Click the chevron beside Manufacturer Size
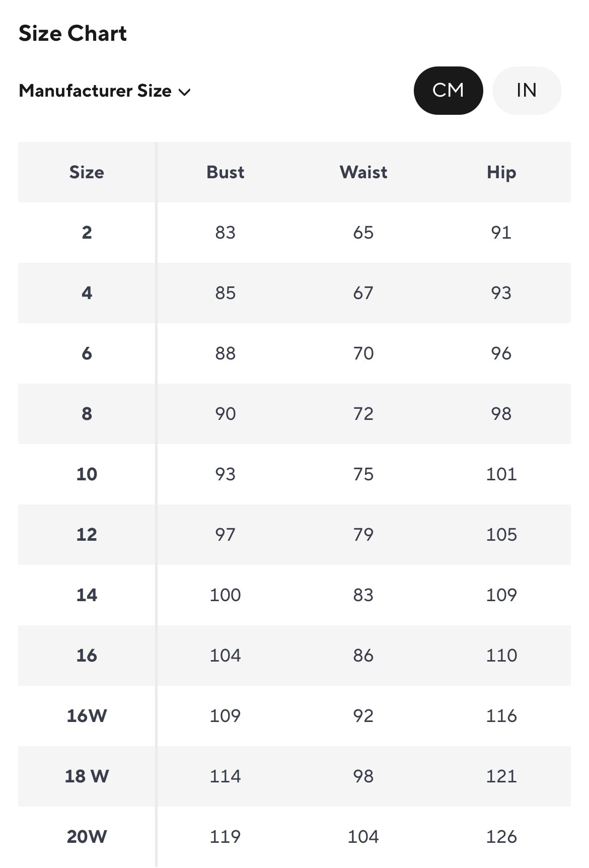This screenshot has height=868, width=589. (x=185, y=92)
